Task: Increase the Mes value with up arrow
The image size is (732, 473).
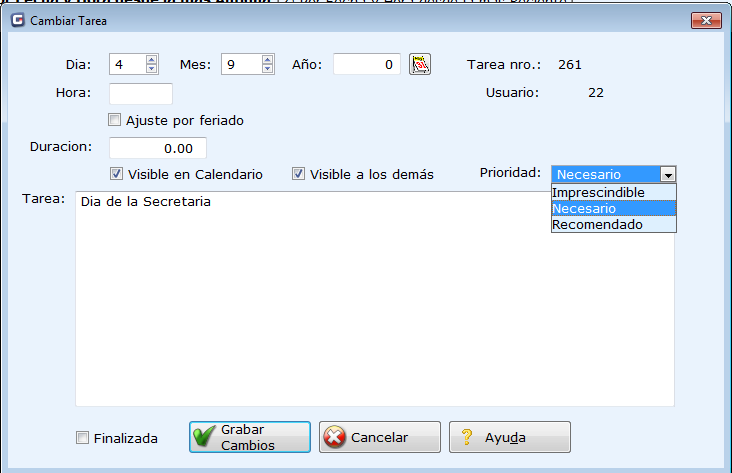Action: [267, 59]
